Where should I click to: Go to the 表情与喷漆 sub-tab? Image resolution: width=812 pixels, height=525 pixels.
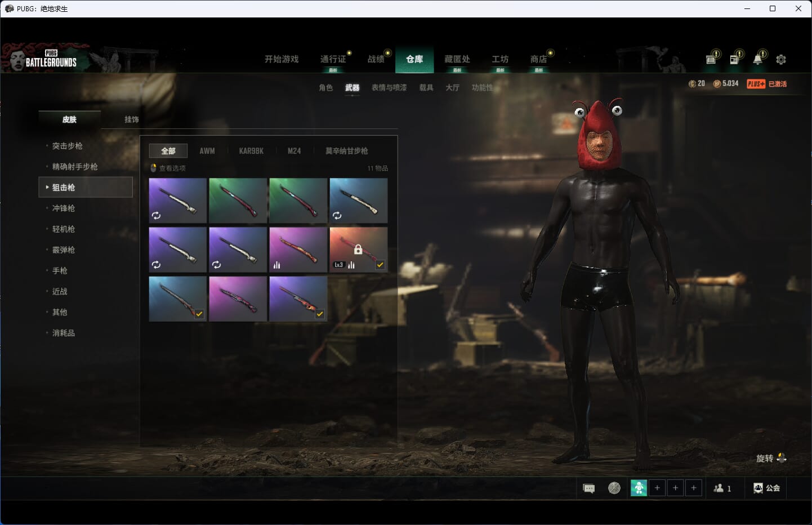click(x=389, y=87)
